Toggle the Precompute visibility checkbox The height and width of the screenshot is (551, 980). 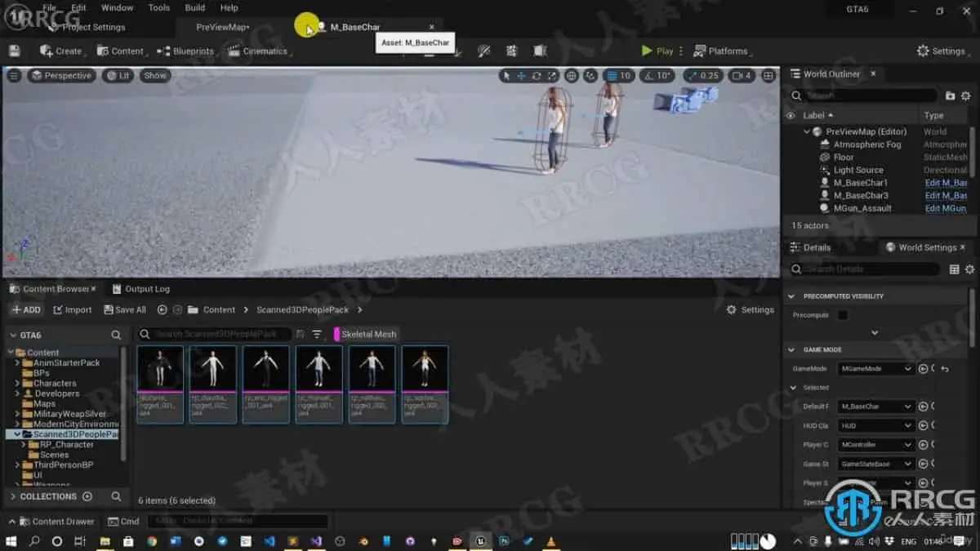coord(843,315)
